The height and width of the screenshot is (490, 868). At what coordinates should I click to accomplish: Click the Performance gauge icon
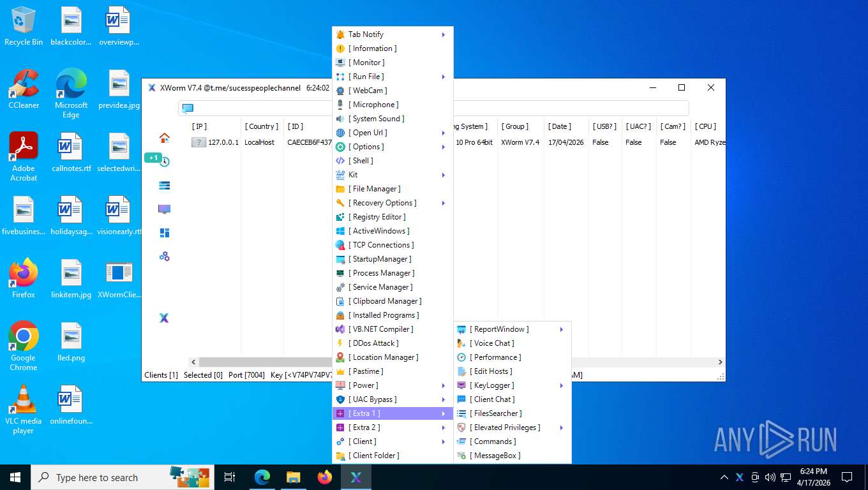pyautogui.click(x=461, y=357)
